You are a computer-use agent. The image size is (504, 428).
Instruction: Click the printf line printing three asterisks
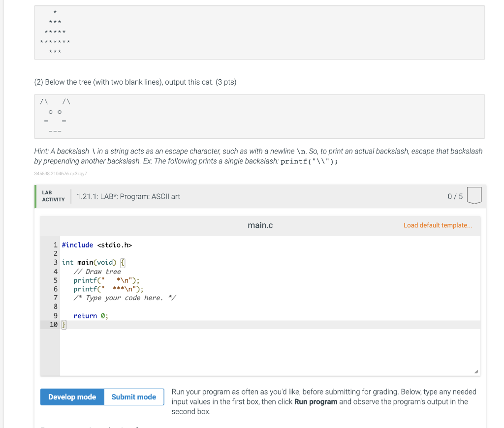coord(108,289)
